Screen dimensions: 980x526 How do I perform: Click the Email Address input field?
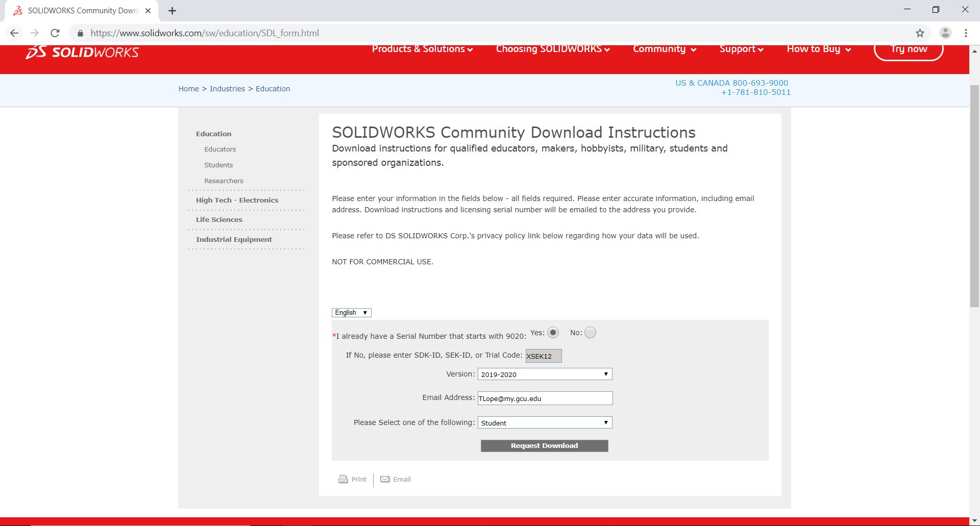click(545, 398)
